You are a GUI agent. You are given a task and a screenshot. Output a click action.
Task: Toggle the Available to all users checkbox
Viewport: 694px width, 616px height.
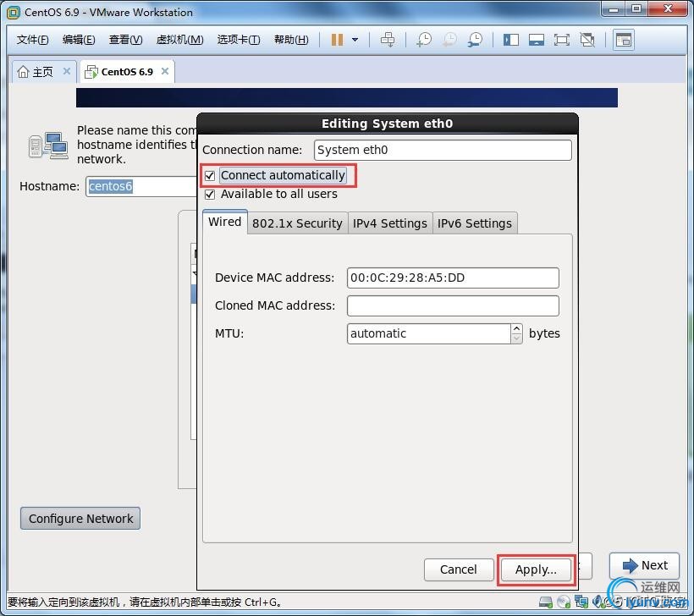click(x=210, y=195)
